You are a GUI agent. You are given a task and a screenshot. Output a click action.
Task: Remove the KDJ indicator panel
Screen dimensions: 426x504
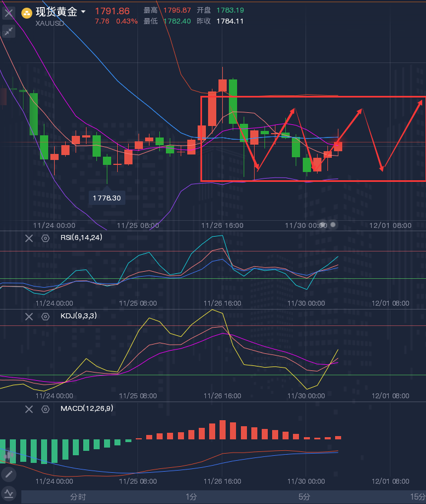point(29,316)
